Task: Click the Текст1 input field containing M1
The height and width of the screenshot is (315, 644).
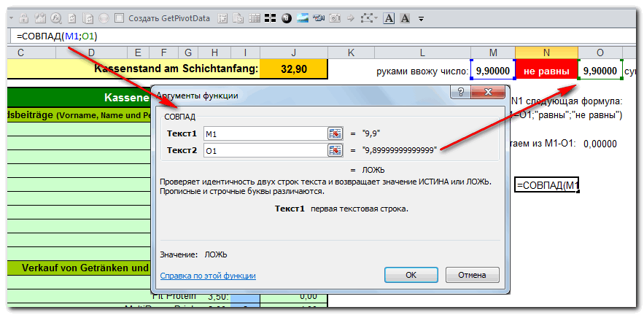Action: pyautogui.click(x=265, y=133)
